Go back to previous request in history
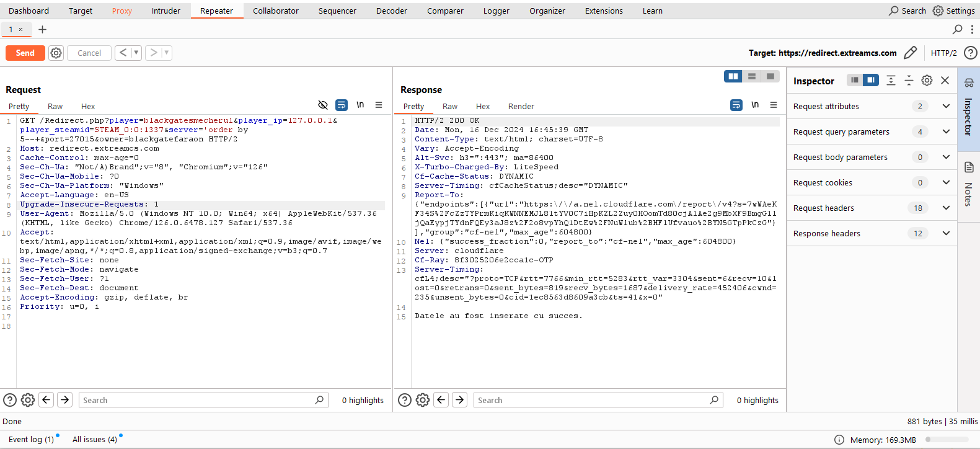 (123, 53)
